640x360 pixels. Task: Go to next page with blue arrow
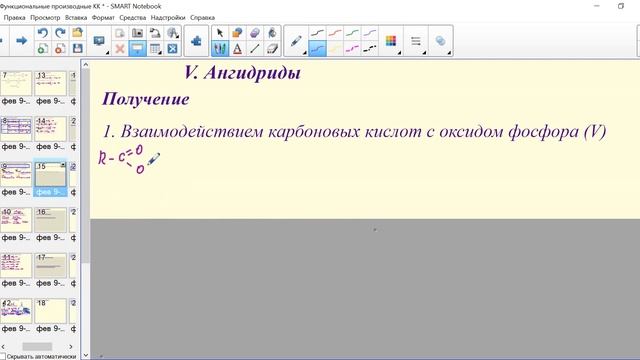click(x=21, y=40)
